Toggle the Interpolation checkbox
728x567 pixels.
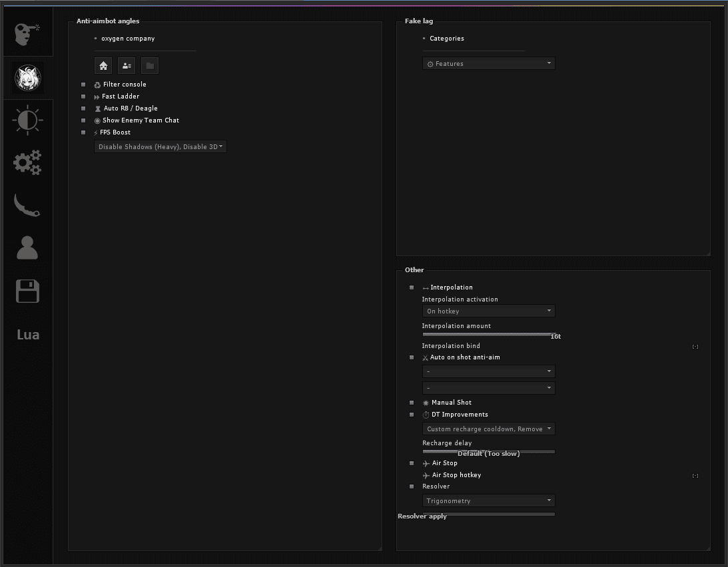pyautogui.click(x=412, y=287)
